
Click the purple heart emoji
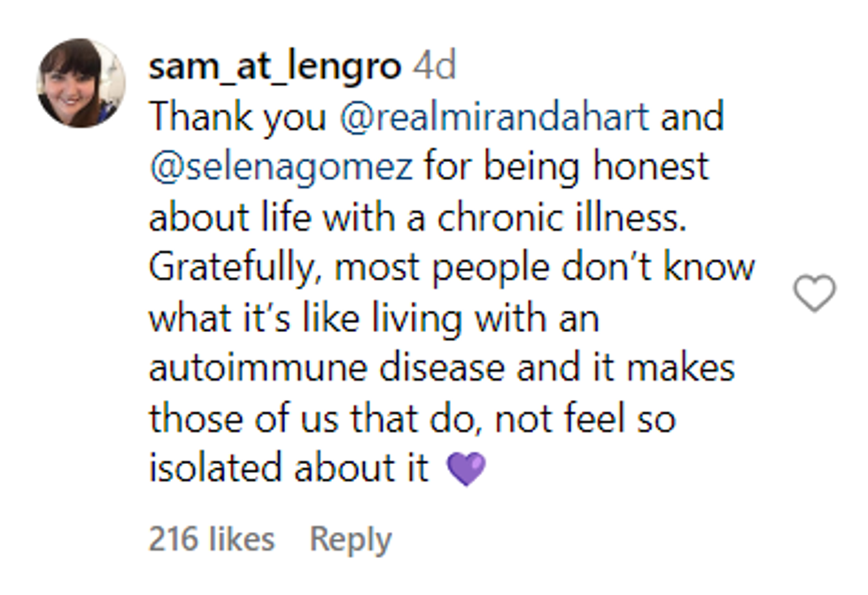pos(467,469)
